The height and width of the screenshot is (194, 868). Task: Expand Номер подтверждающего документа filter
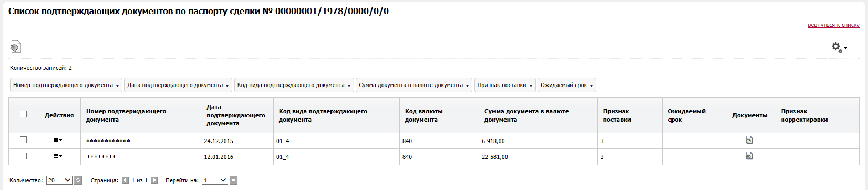point(66,85)
